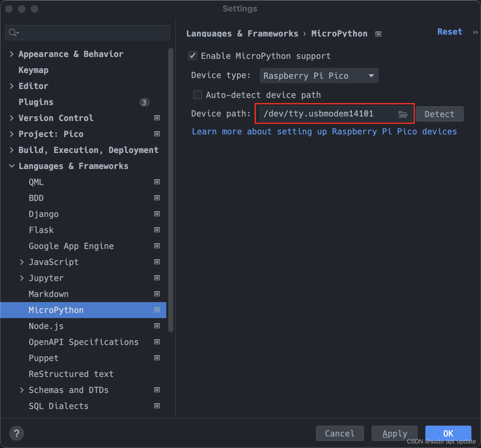Open the Device type dropdown

(x=319, y=76)
